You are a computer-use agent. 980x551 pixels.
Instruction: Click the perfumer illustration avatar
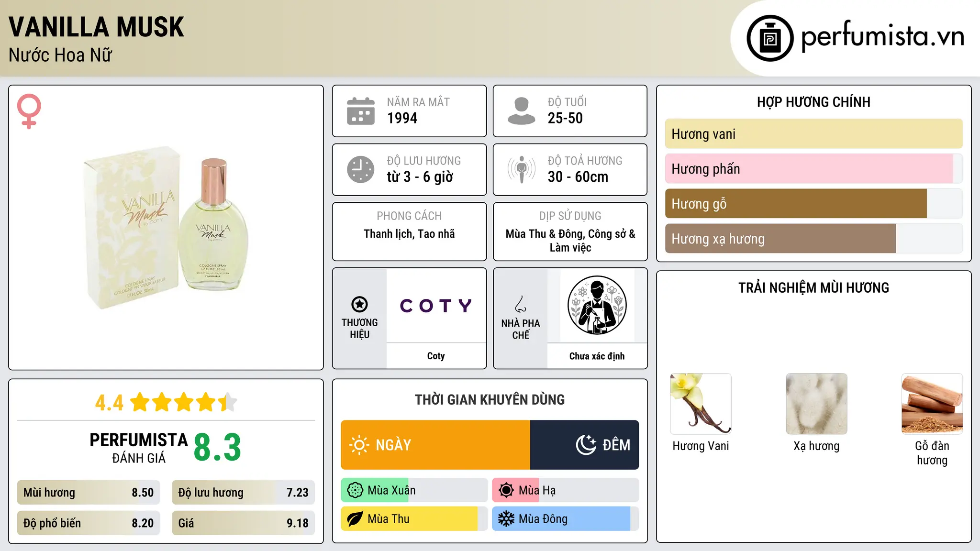(x=597, y=305)
